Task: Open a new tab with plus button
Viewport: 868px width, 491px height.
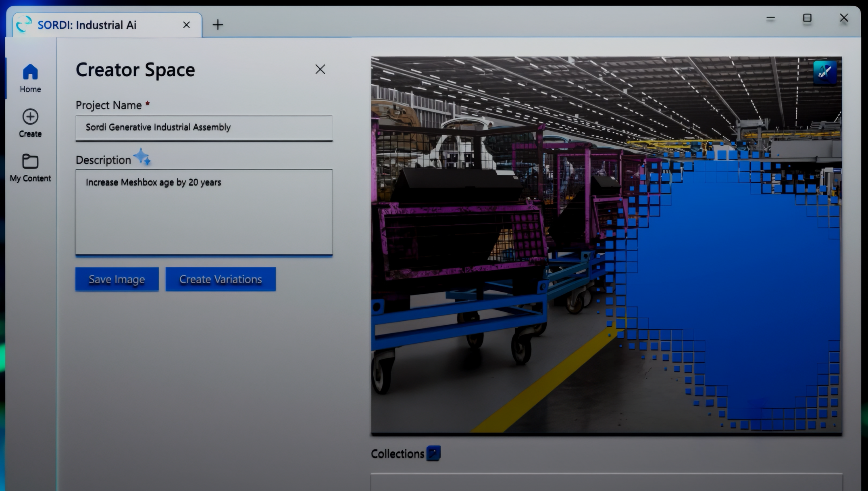Action: (218, 25)
